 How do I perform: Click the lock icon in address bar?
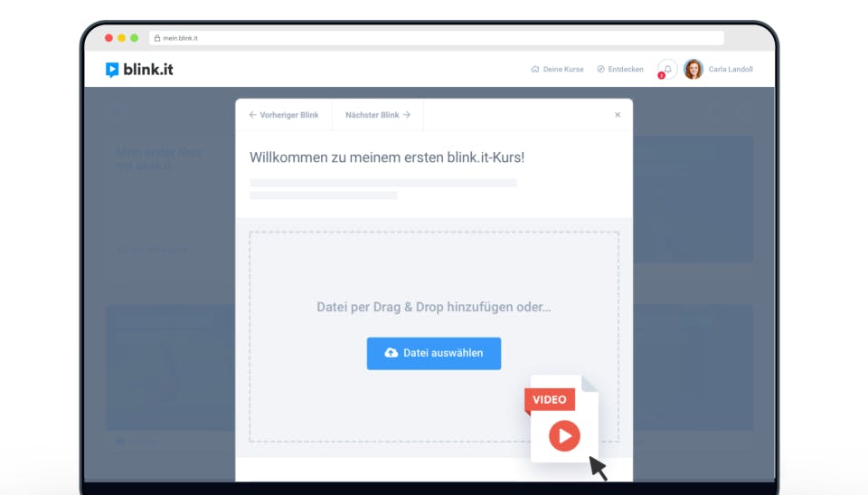click(157, 38)
